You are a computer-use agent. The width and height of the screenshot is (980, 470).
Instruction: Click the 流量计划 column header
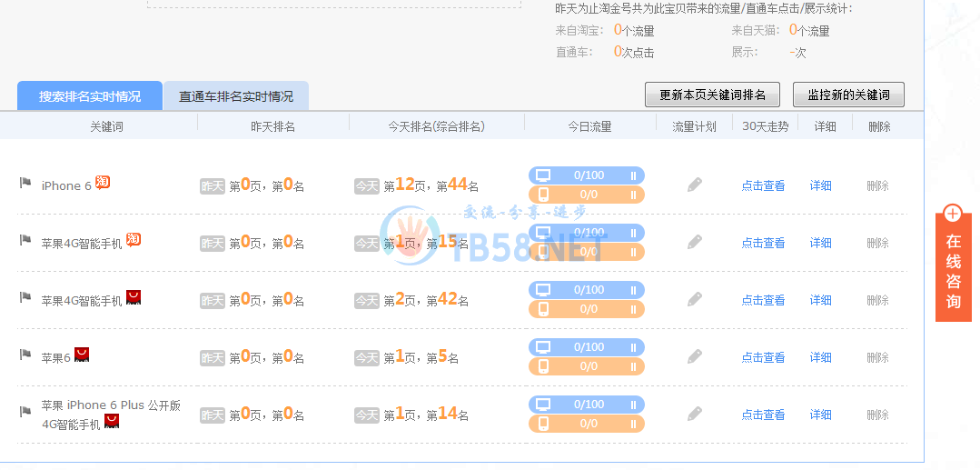tap(694, 126)
